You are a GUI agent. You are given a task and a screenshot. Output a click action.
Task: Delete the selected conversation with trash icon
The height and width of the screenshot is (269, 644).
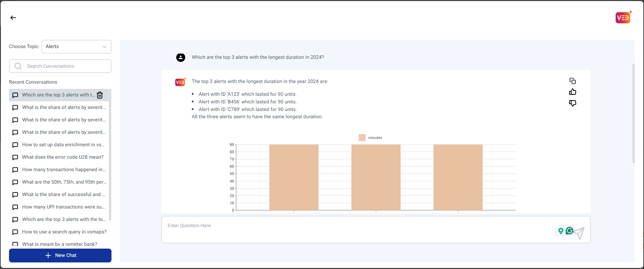[x=100, y=95]
